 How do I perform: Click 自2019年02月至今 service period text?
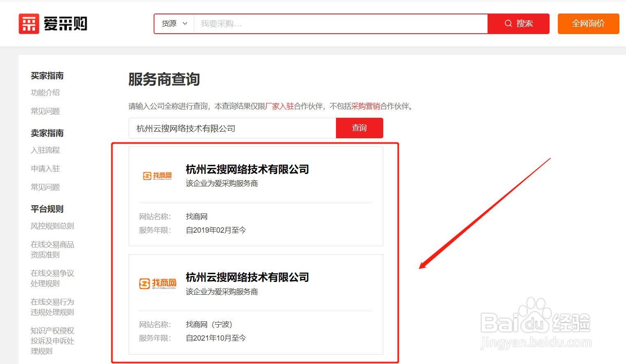[216, 230]
